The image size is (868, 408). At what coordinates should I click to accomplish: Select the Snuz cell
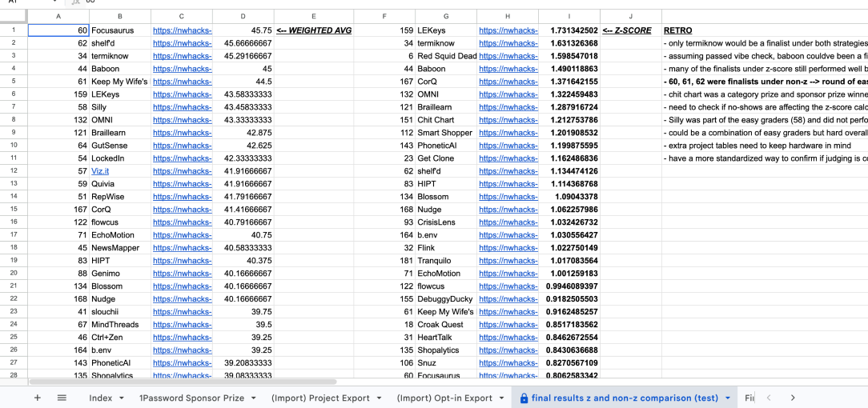coord(446,362)
